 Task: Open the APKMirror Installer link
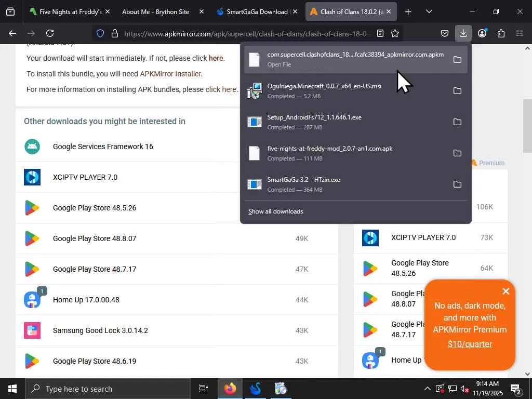(x=170, y=74)
